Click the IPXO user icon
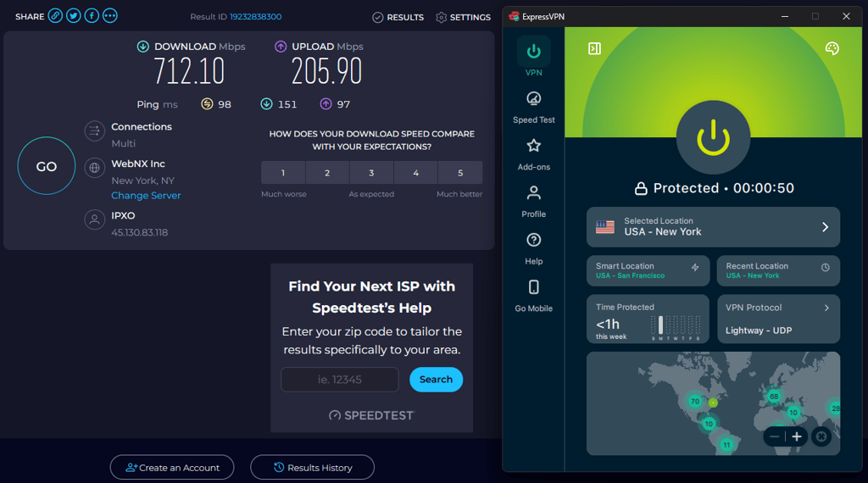This screenshot has height=483, width=868. coord(95,219)
